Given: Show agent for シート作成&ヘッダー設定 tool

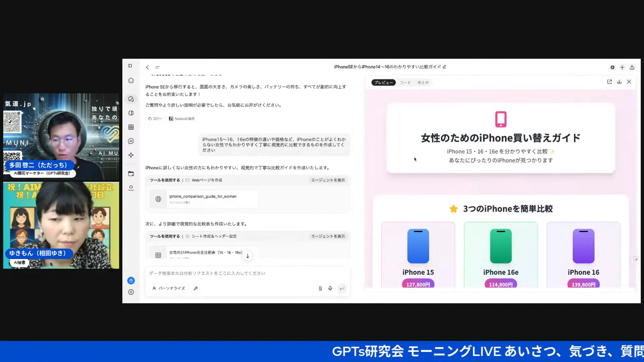Looking at the screenshot, I should point(328,236).
